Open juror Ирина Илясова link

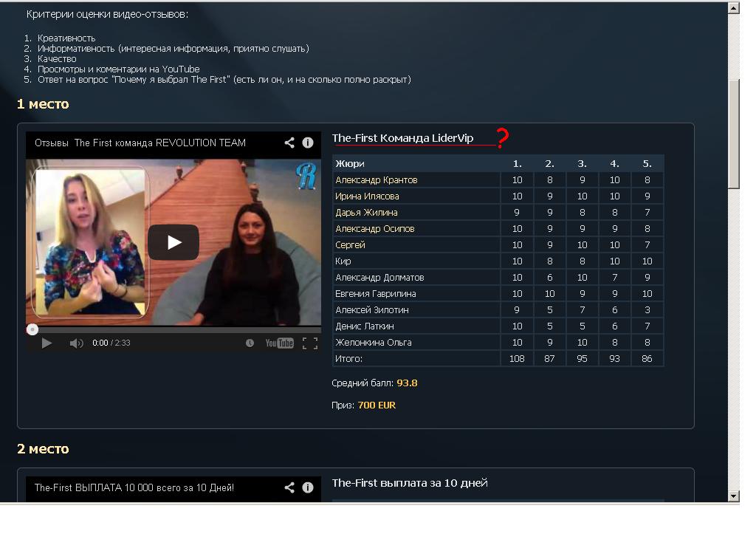coord(367,196)
